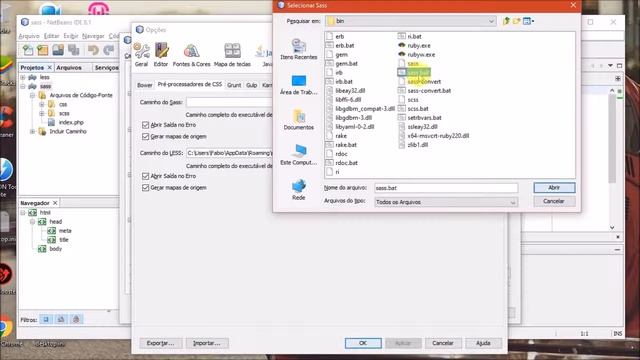Viewport: 640px width, 360px height.
Task: Toggle Gerar mapas de origem under Sass
Action: coord(146,136)
